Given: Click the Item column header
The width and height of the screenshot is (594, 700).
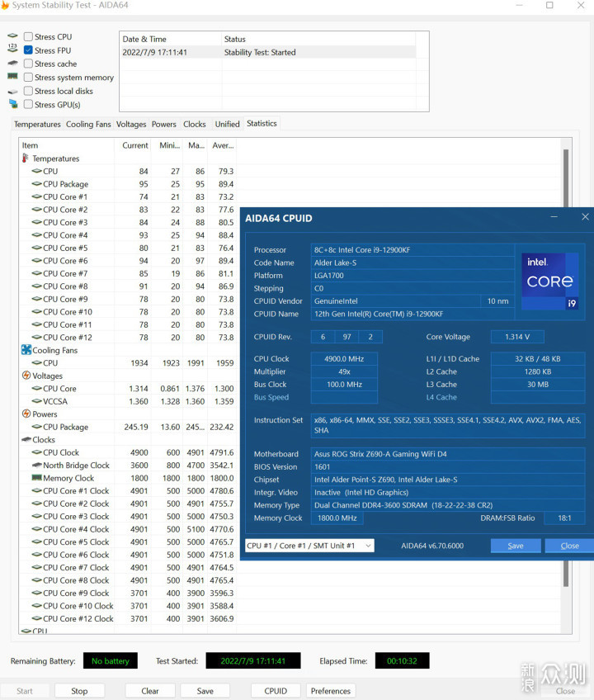Looking at the screenshot, I should point(67,145).
